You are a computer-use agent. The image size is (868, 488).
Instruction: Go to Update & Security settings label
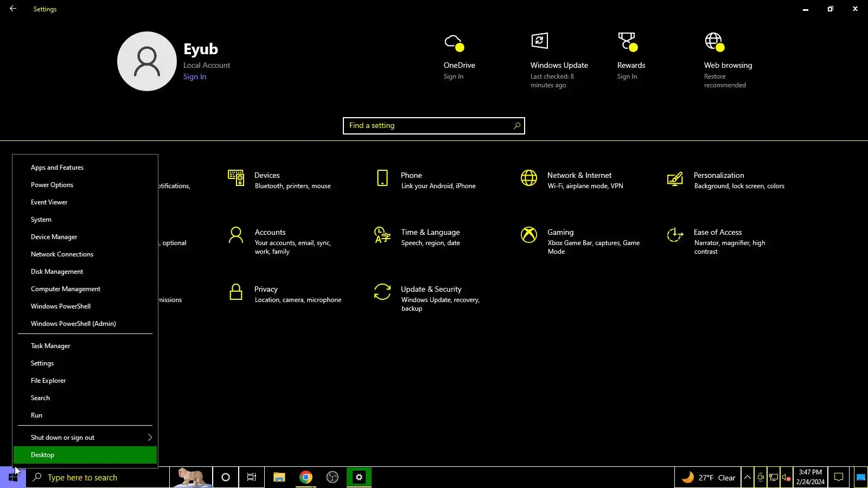[x=431, y=289]
